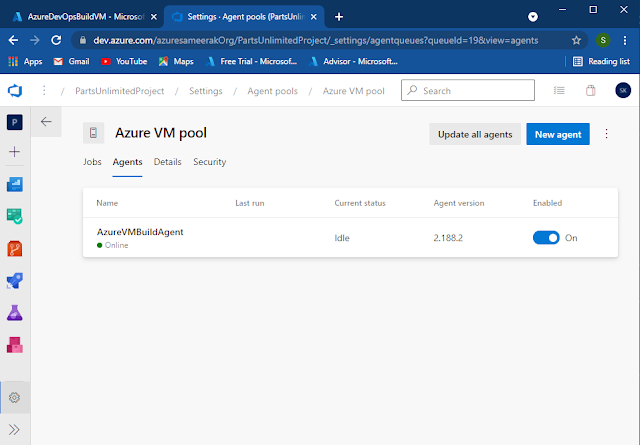Image resolution: width=640 pixels, height=445 pixels.
Task: Open the Repos icon in sidebar
Action: tap(15, 248)
